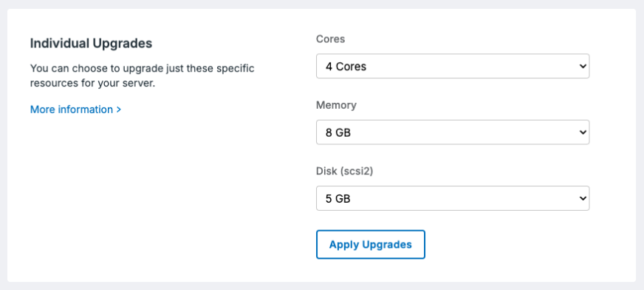Click the chevron arrow on Memory select
Image resolution: width=644 pixels, height=290 pixels.
pyautogui.click(x=582, y=132)
